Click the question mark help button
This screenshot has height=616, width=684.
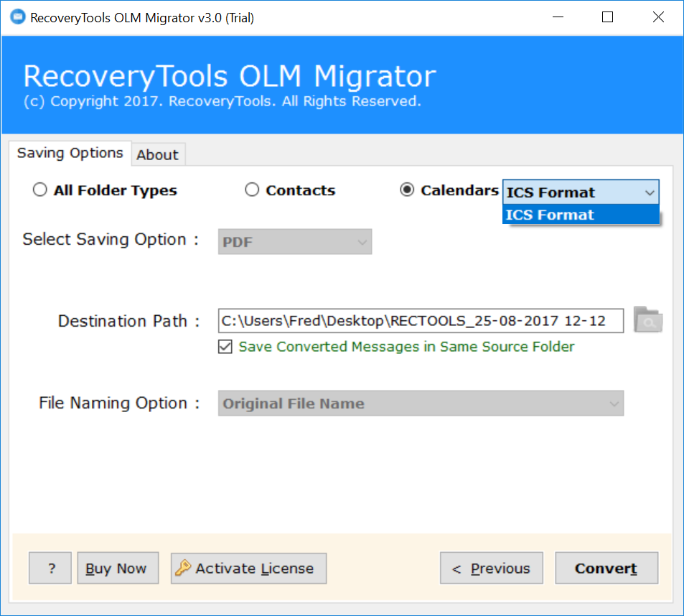pyautogui.click(x=50, y=568)
